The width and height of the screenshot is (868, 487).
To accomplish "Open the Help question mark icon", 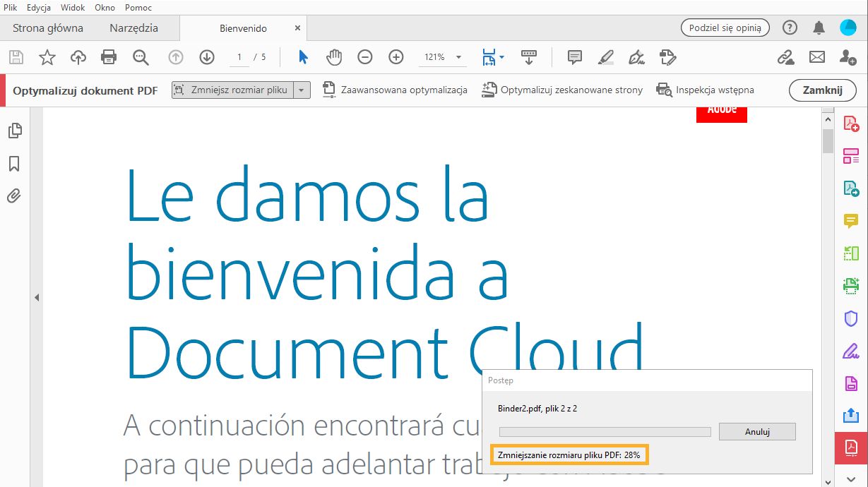I will 790,28.
